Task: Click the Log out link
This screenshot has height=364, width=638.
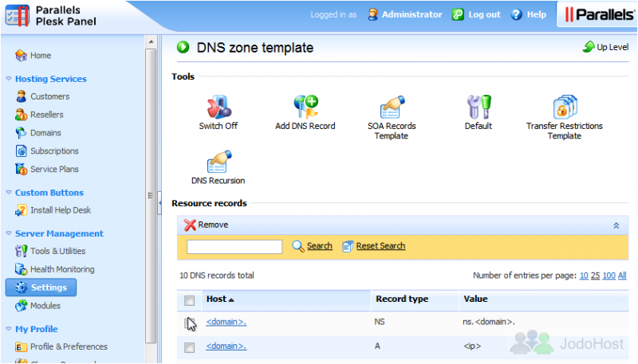Action: 484,14
